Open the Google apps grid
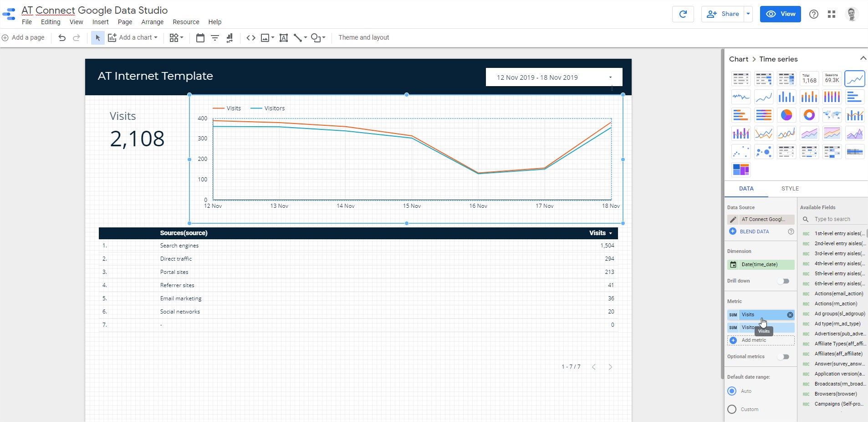Screen dimensions: 868x422 tap(832, 14)
